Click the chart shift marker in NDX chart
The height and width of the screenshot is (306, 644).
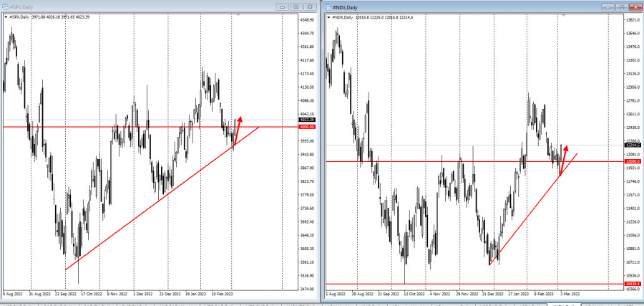click(x=563, y=15)
